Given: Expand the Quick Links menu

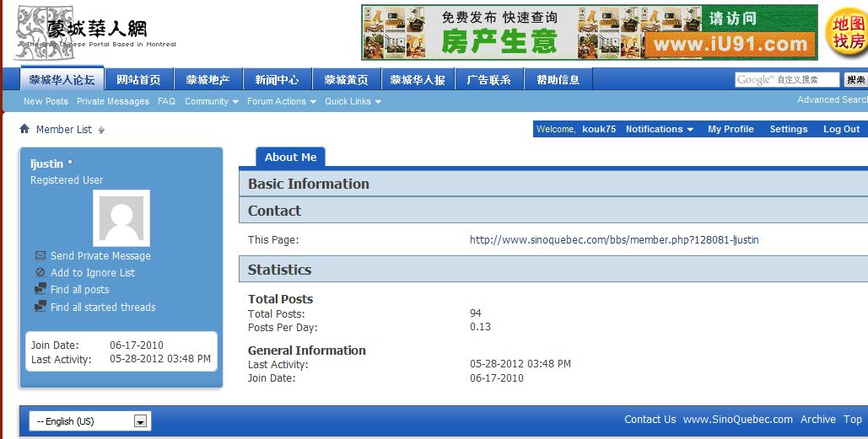Looking at the screenshot, I should pos(353,101).
